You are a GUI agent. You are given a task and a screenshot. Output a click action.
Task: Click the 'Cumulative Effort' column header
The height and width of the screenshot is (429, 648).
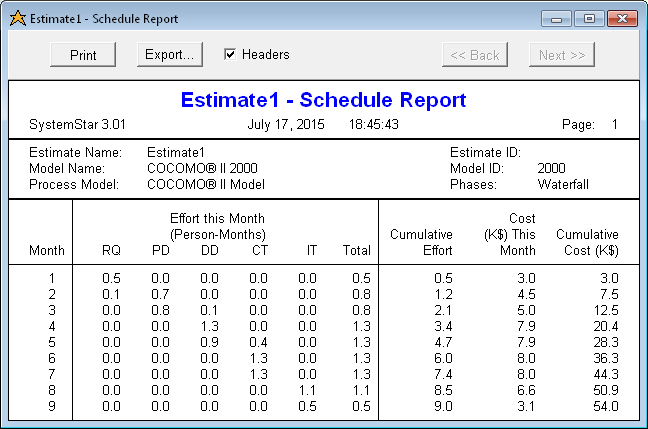tap(422, 242)
